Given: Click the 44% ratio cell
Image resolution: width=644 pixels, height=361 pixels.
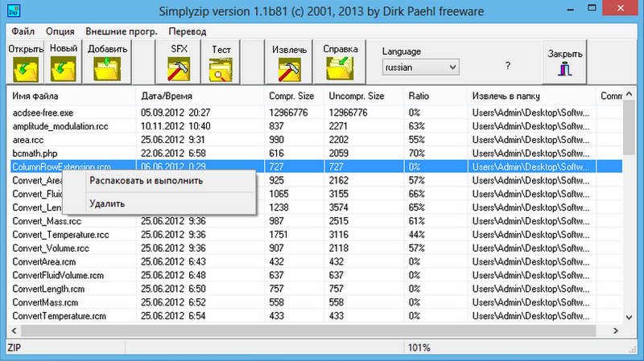Looking at the screenshot, I should (416, 235).
